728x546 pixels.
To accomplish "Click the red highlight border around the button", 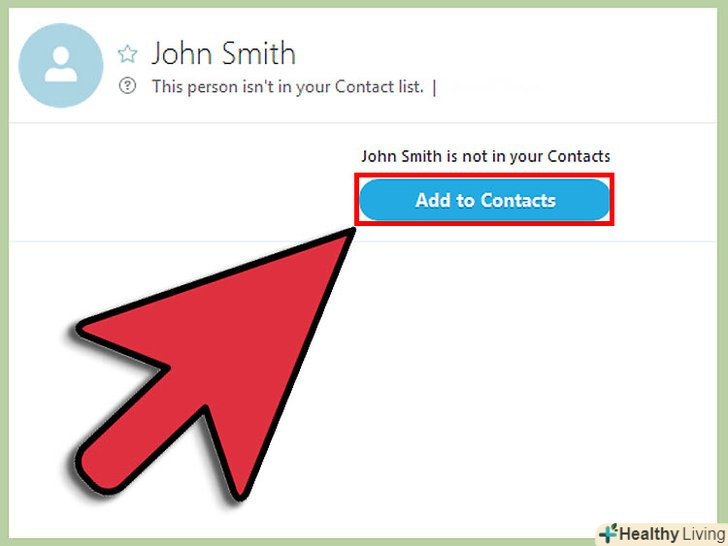I will (x=484, y=175).
